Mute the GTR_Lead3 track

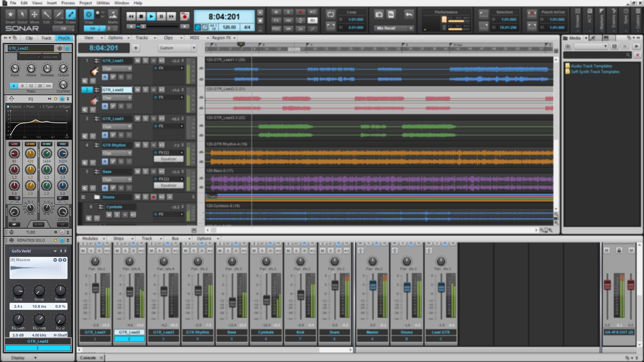pyautogui.click(x=137, y=118)
